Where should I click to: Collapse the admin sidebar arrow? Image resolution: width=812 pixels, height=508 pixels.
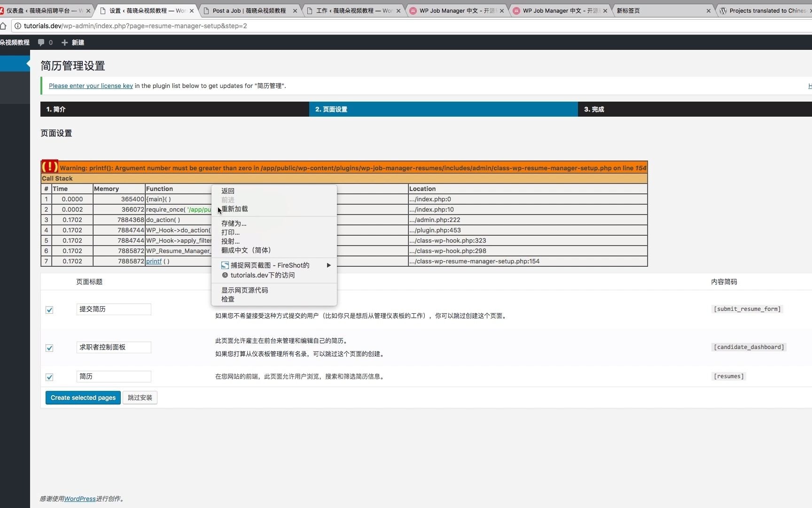(28, 63)
